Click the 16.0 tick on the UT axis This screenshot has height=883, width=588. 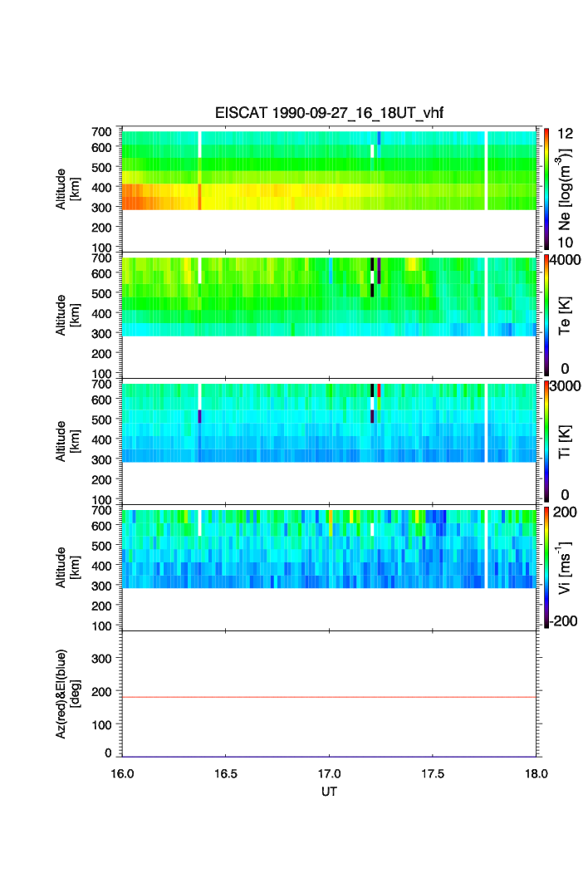click(122, 773)
